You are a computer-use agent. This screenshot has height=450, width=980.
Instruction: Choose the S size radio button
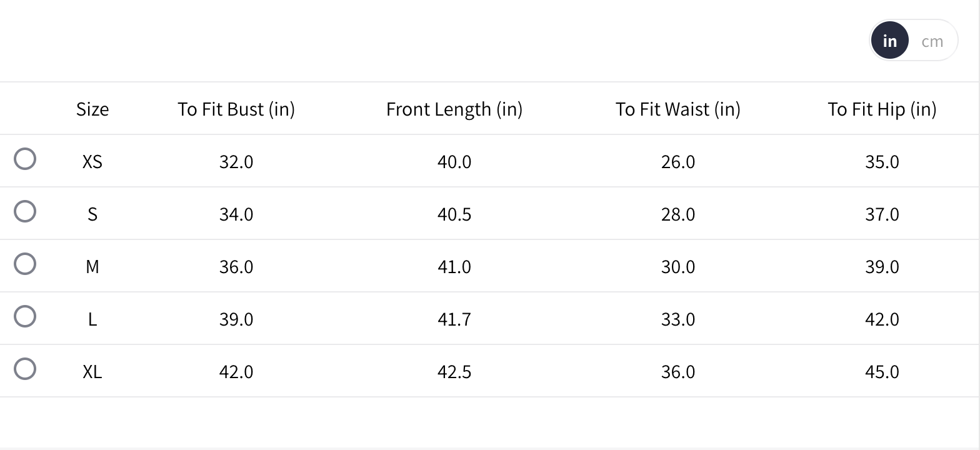[25, 211]
